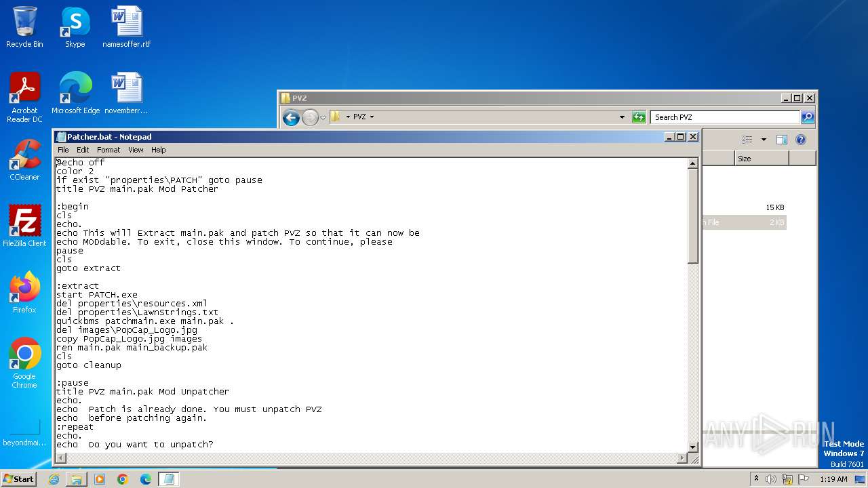Viewport: 868px width, 488px height.
Task: Click the Size column header in PVZ
Action: [x=762, y=159]
